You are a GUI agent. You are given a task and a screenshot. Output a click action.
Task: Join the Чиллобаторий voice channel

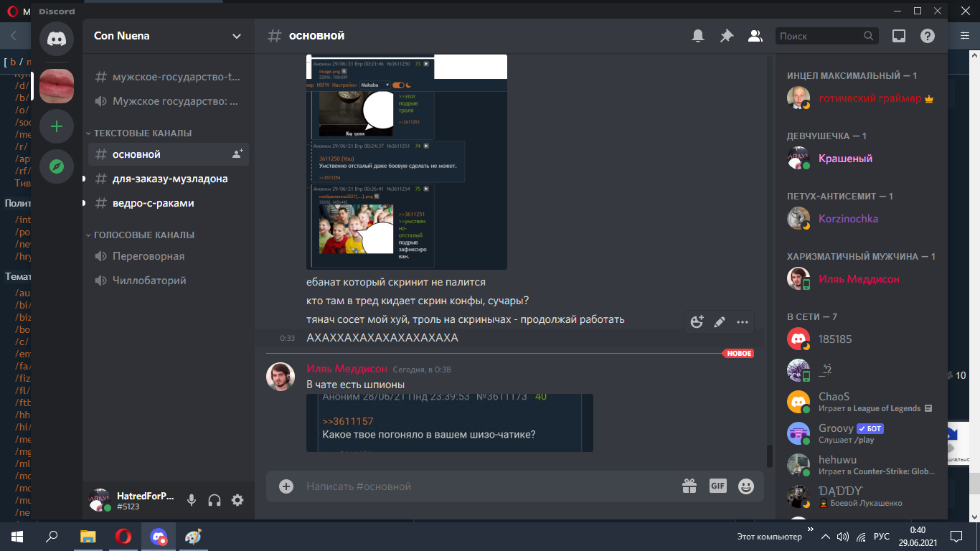click(x=169, y=281)
